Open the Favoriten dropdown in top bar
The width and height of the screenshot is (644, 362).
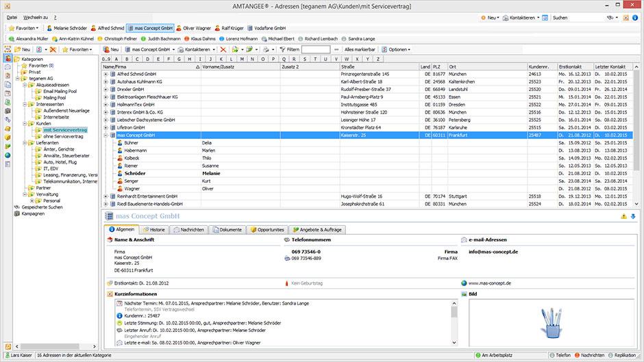pos(24,28)
